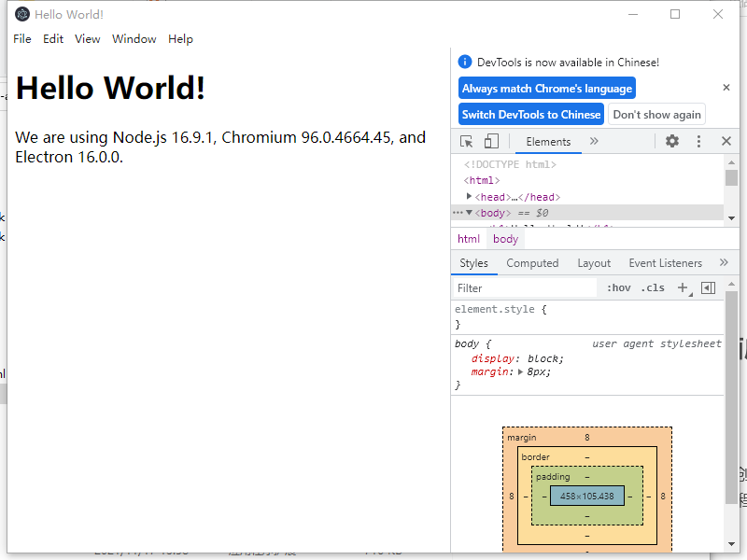
Task: Open the File menu
Action: click(x=21, y=39)
